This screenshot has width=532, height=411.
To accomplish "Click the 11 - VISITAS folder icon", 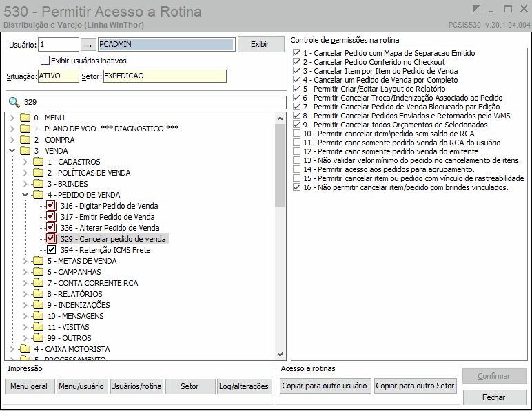I will pos(38,327).
